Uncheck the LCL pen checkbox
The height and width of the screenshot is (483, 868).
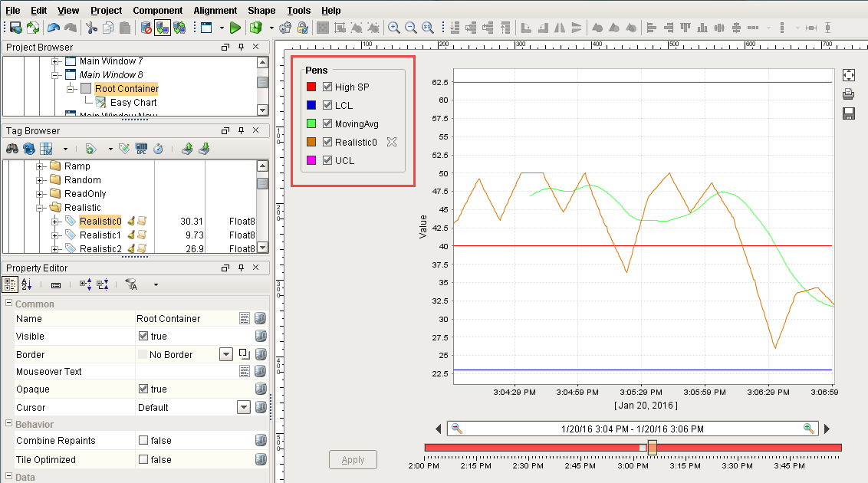point(327,105)
